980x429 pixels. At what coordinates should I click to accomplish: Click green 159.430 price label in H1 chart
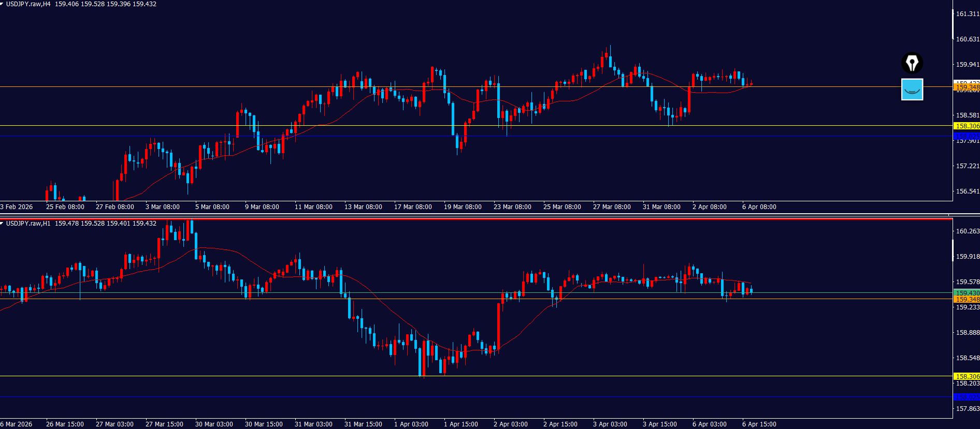click(967, 293)
